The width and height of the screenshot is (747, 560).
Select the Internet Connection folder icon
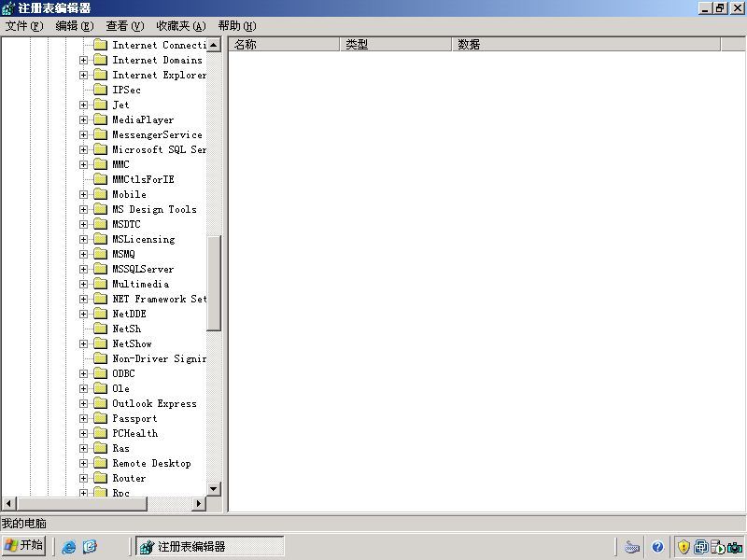[100, 45]
